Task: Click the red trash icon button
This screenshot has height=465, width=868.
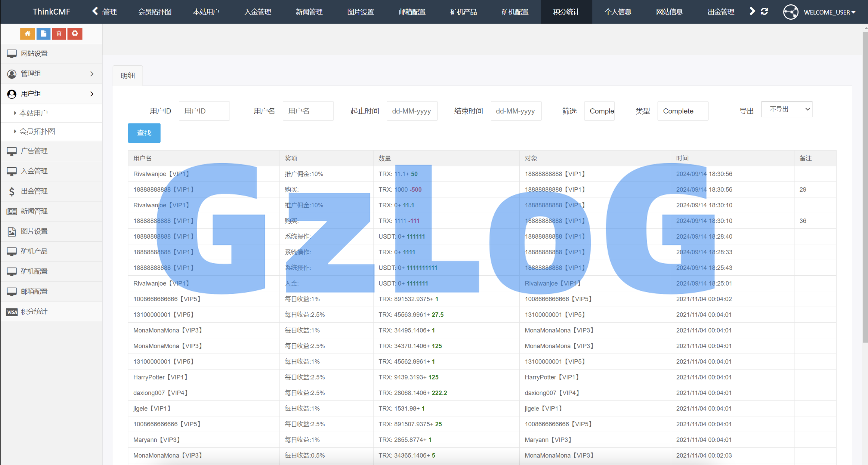Action: pos(59,33)
